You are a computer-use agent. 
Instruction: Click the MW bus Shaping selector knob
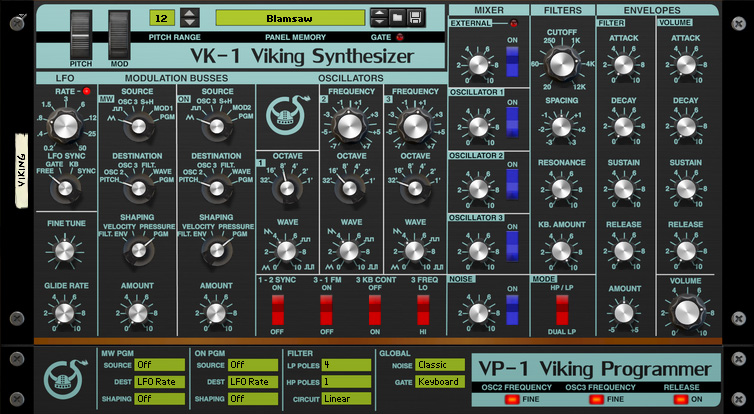pyautogui.click(x=138, y=250)
